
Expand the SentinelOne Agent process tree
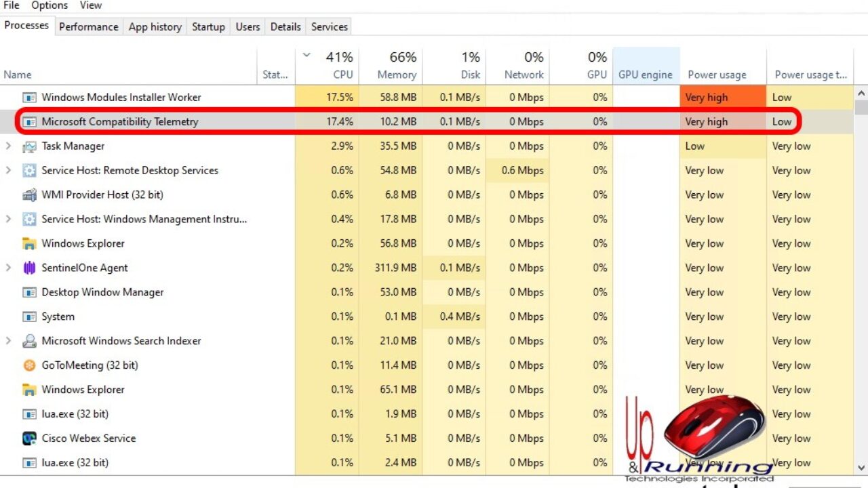(8, 268)
